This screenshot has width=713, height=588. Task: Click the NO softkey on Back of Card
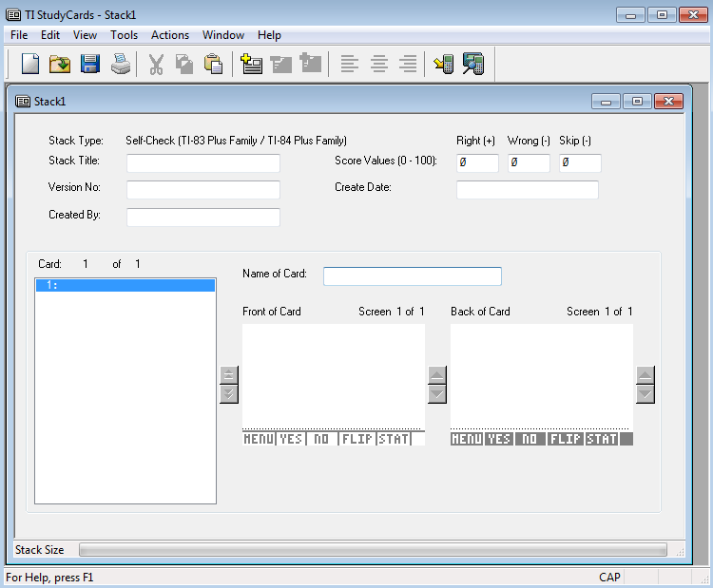[530, 439]
